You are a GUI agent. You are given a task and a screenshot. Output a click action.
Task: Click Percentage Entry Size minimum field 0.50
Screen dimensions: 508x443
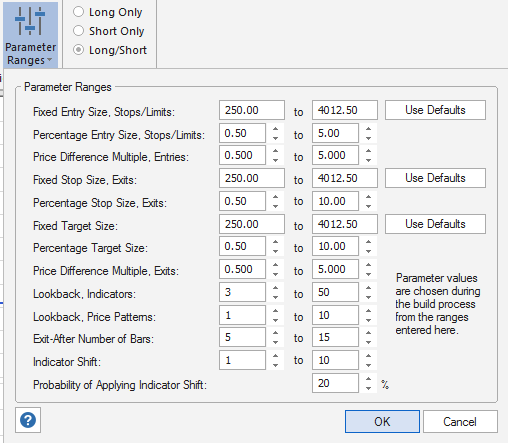pyautogui.click(x=242, y=133)
